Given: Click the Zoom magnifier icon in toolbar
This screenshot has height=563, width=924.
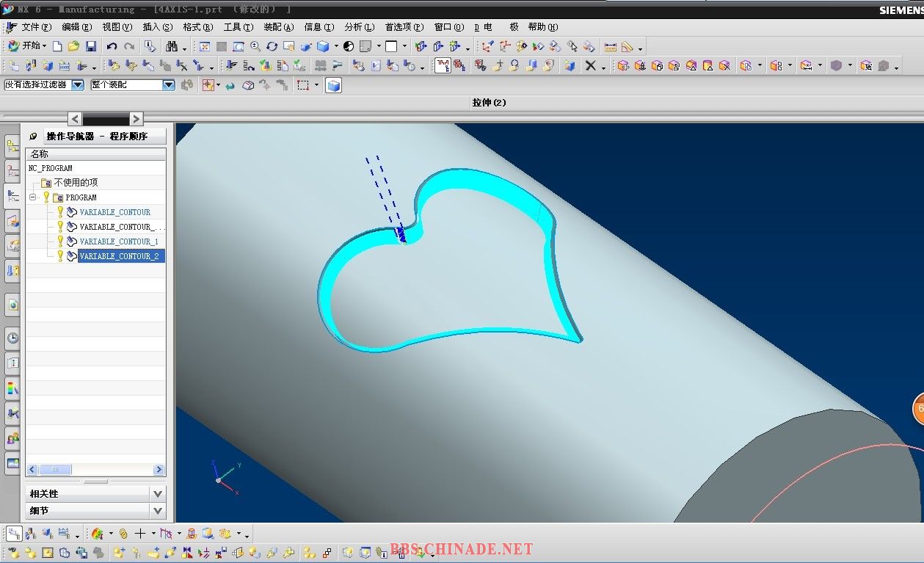Looking at the screenshot, I should point(255,46).
